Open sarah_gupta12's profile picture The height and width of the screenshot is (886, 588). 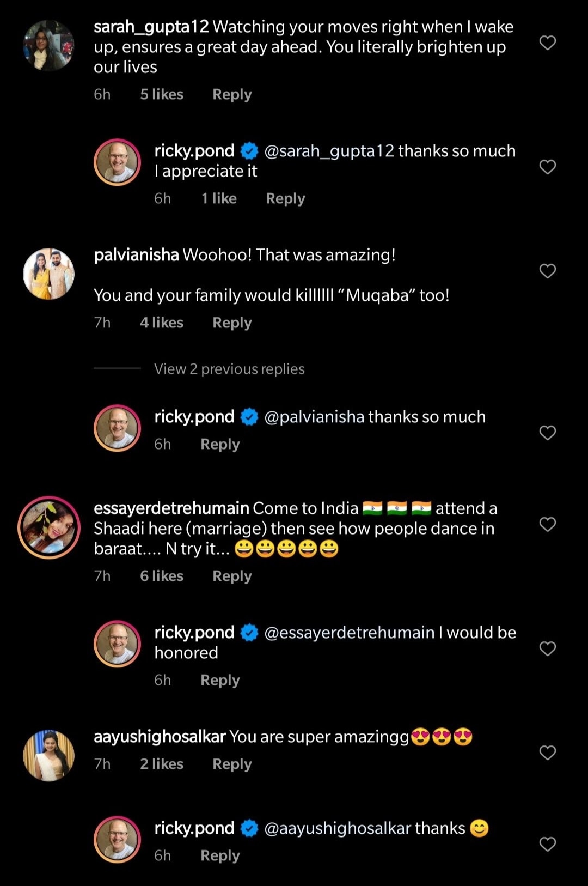pyautogui.click(x=48, y=46)
